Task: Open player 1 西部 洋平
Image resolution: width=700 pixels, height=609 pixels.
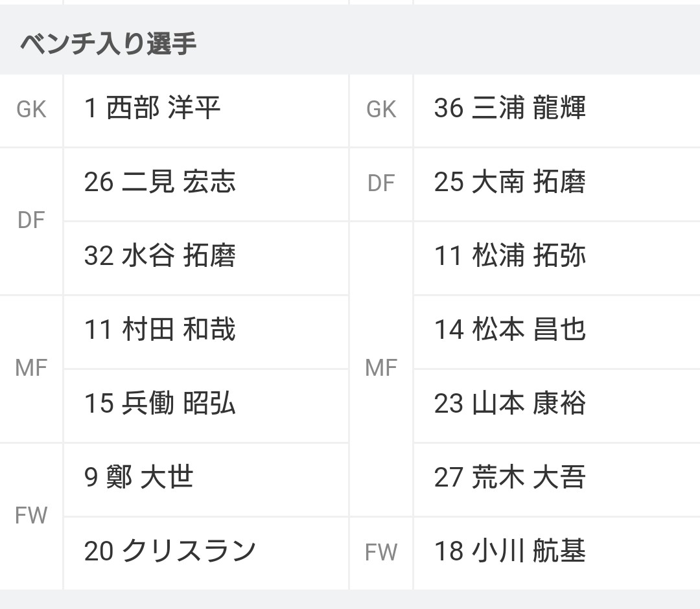Action: [x=153, y=108]
